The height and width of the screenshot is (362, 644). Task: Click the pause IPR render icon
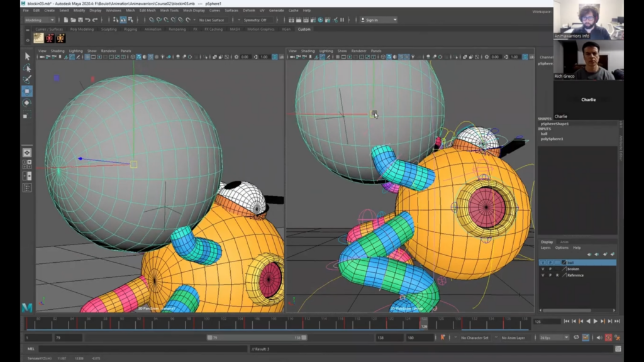point(342,19)
